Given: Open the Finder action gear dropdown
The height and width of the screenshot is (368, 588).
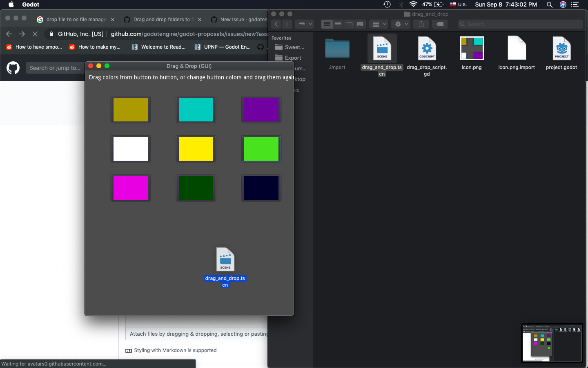Looking at the screenshot, I should (401, 24).
